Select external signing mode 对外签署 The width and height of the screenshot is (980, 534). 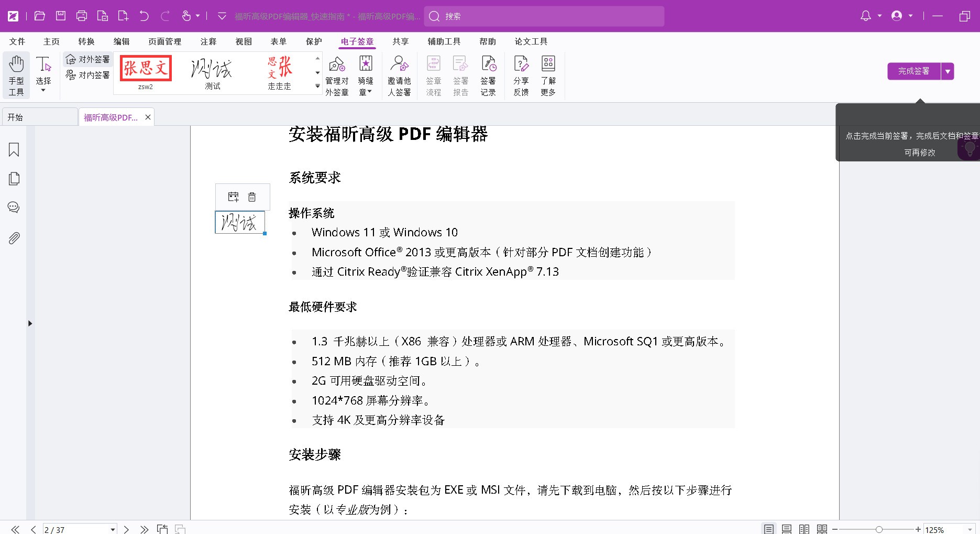click(88, 60)
